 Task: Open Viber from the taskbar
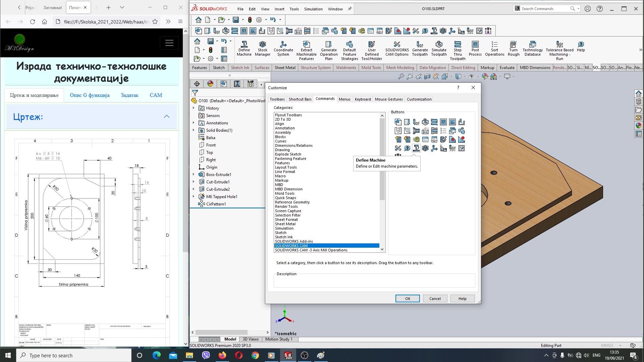[206, 355]
